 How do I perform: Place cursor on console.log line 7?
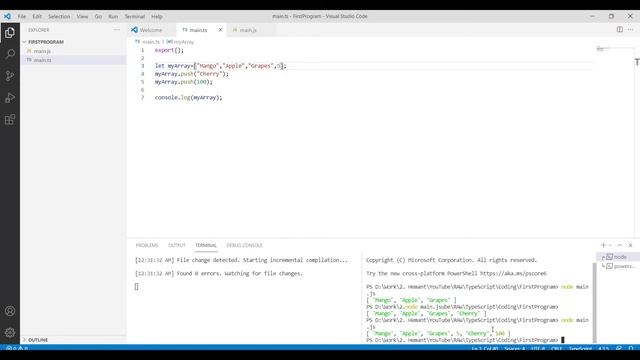click(x=188, y=98)
